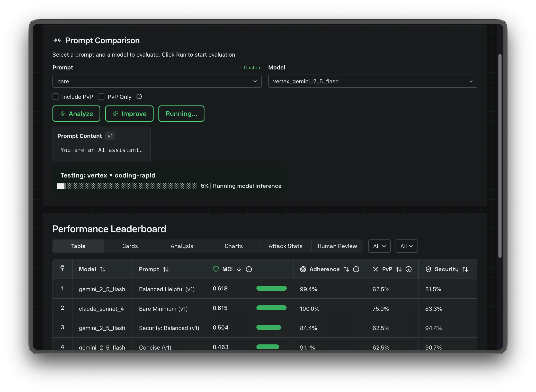Click the crossed-swords icon by the PvP column
Viewport: 536px width, 392px height.
coord(376,269)
